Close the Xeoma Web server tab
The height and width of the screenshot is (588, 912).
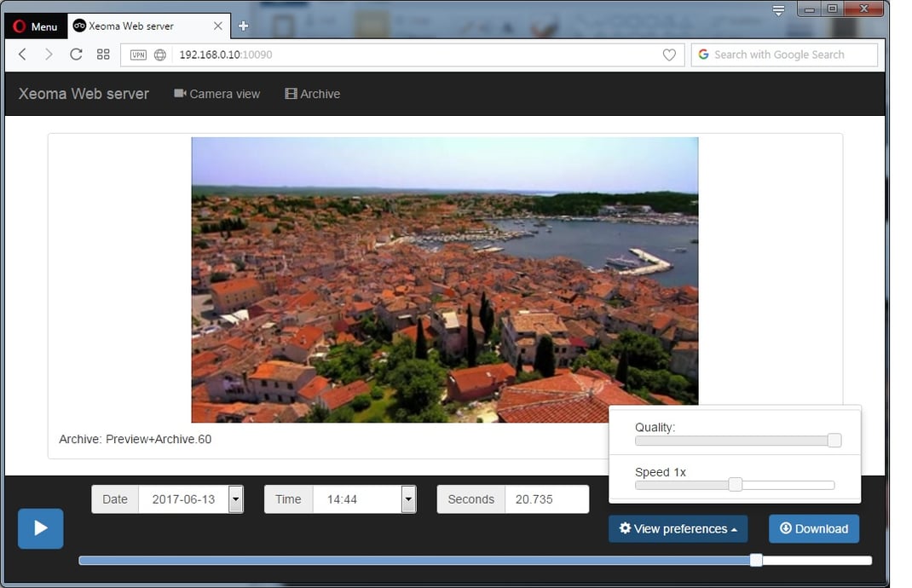tap(218, 26)
